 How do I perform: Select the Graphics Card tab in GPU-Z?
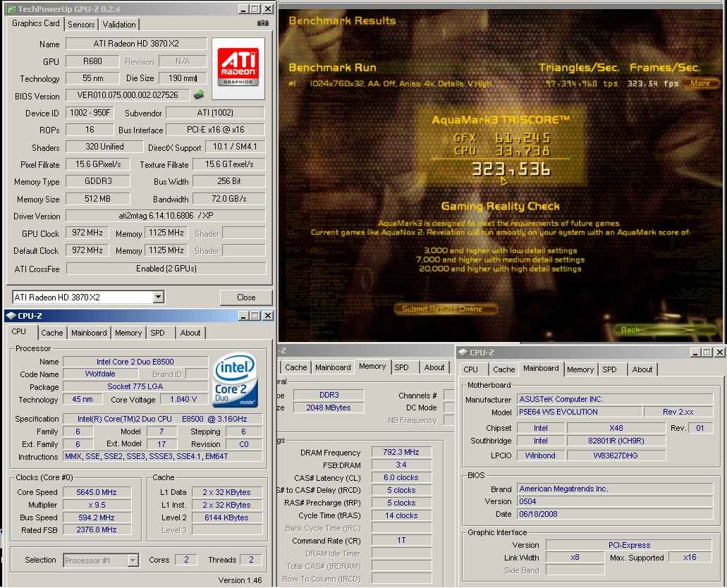pyautogui.click(x=36, y=23)
